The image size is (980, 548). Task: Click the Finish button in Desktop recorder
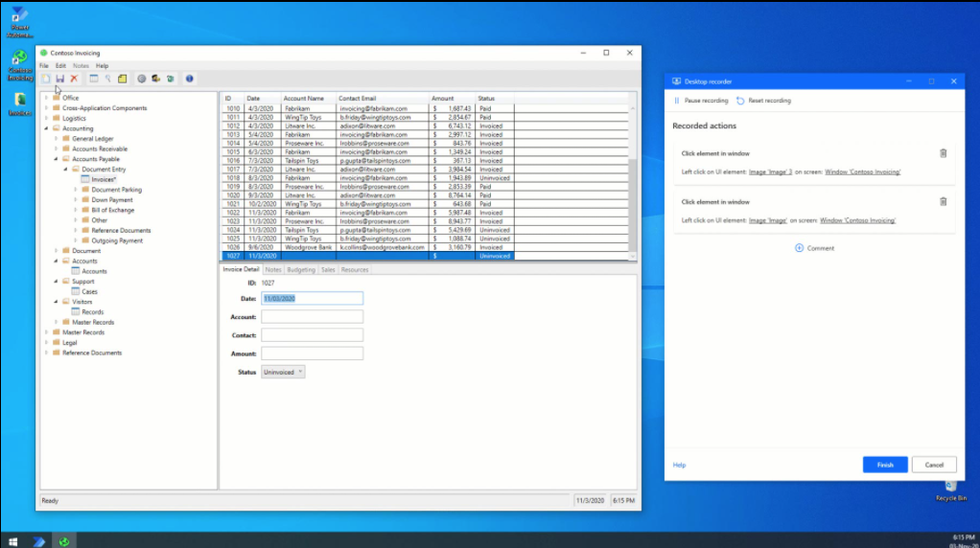884,465
